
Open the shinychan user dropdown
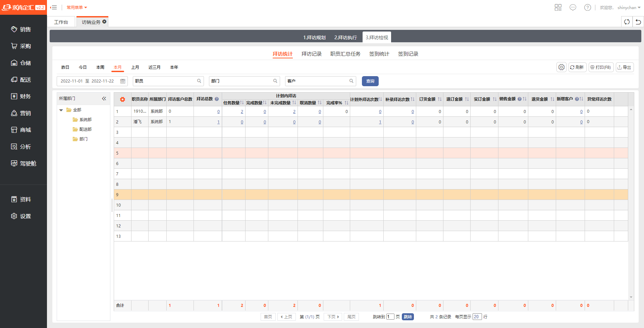pos(629,7)
